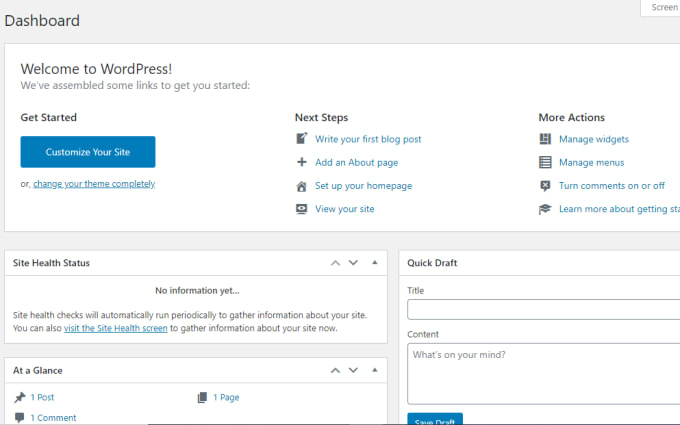Open the 1 Post link
Viewport: 680px width, 425px height.
pyautogui.click(x=42, y=397)
